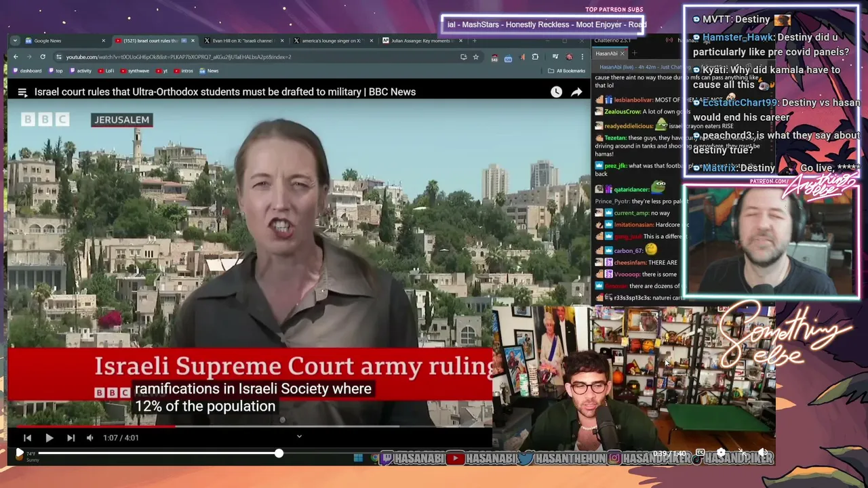Open the activity bookmark
Image resolution: width=868 pixels, height=488 pixels.
[x=81, y=70]
